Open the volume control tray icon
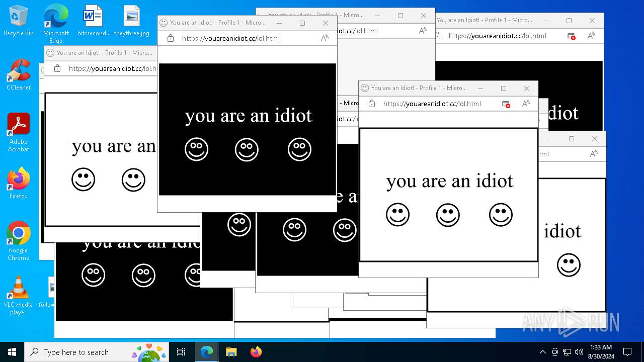 pyautogui.click(x=579, y=352)
